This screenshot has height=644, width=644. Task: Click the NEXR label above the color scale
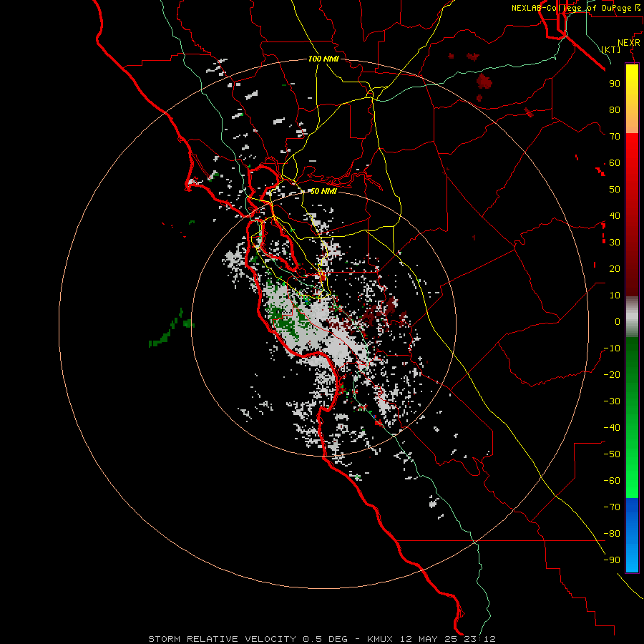click(628, 43)
